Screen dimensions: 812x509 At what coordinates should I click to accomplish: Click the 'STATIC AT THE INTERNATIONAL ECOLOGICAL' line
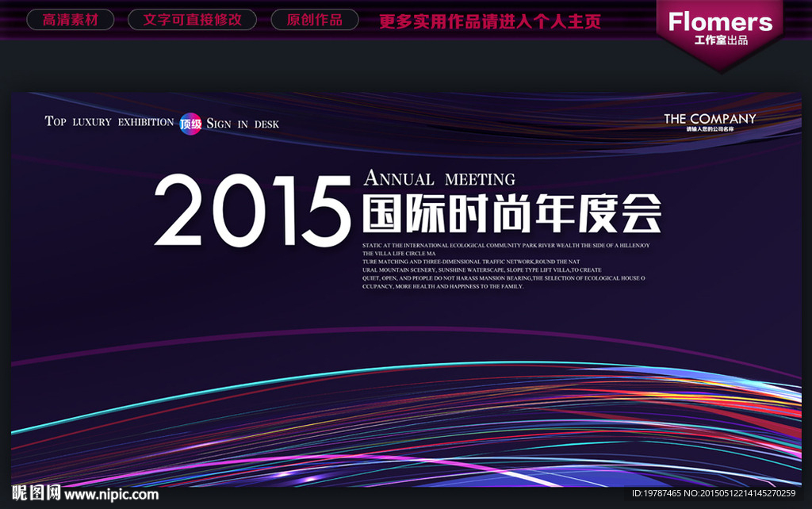click(506, 246)
